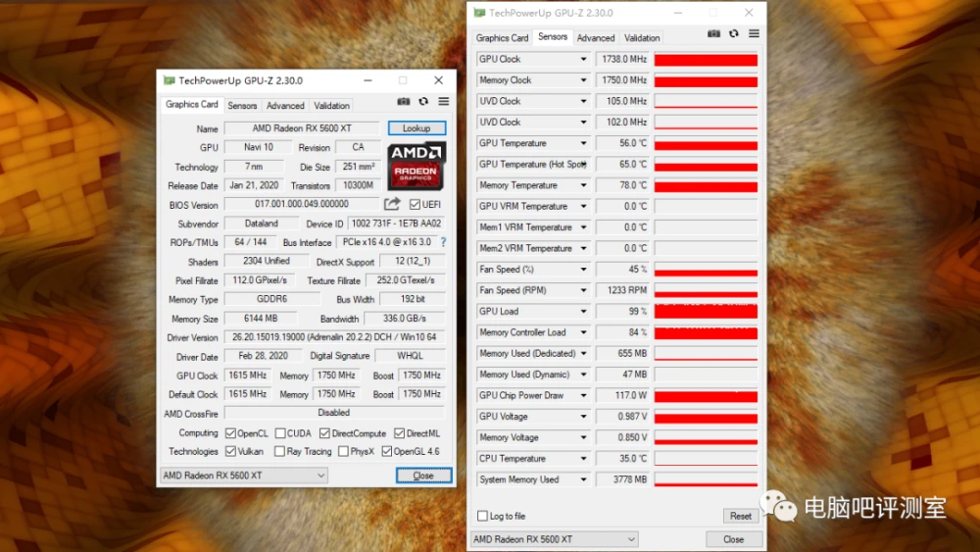Expand Memory Clock sensor dropdown
The image size is (980, 552).
[x=583, y=80]
